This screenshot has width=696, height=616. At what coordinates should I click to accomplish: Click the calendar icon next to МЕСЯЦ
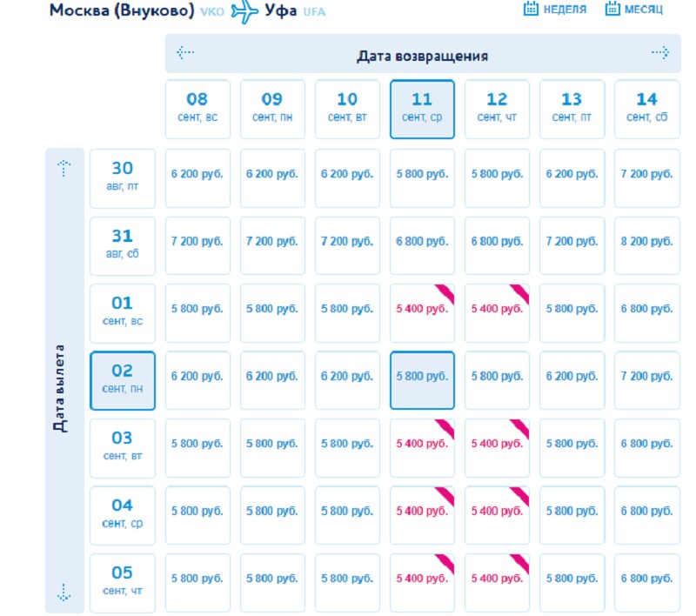pos(612,10)
